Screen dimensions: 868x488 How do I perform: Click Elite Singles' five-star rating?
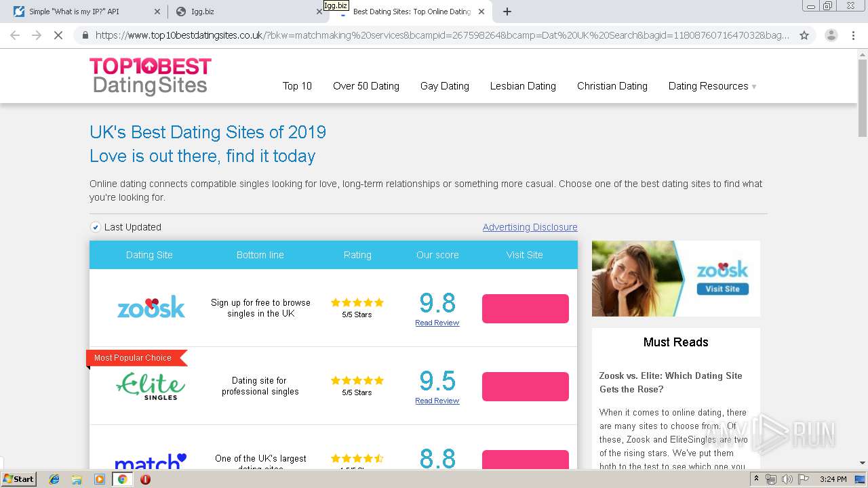coord(357,380)
